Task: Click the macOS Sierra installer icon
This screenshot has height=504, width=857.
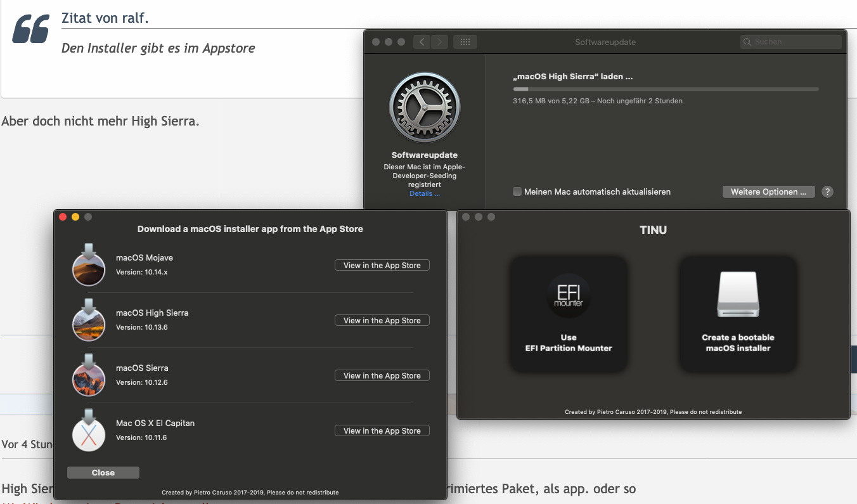Action: coord(89,375)
